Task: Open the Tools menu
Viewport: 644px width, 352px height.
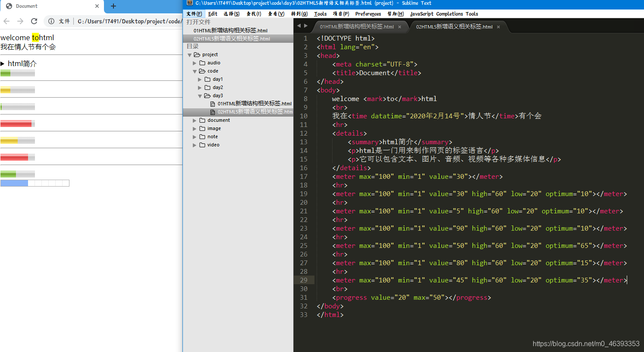Action: point(320,14)
